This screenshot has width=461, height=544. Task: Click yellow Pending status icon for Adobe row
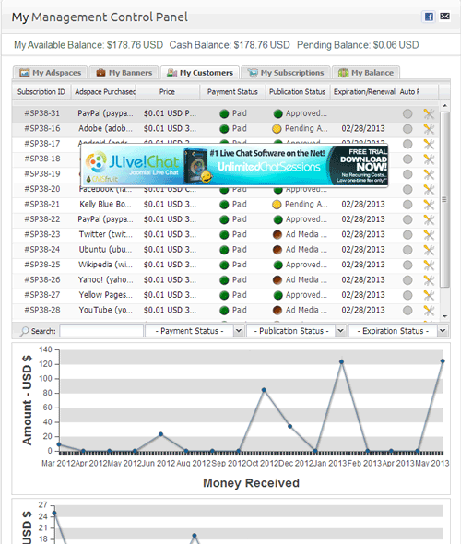[276, 129]
